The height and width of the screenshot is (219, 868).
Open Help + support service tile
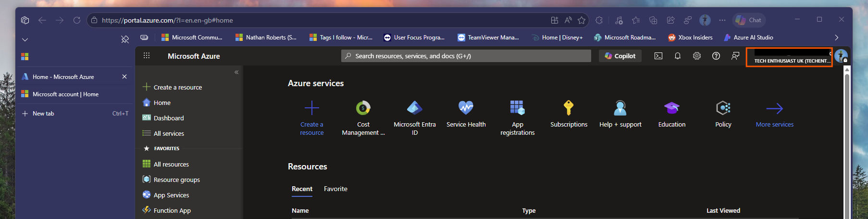click(x=620, y=114)
